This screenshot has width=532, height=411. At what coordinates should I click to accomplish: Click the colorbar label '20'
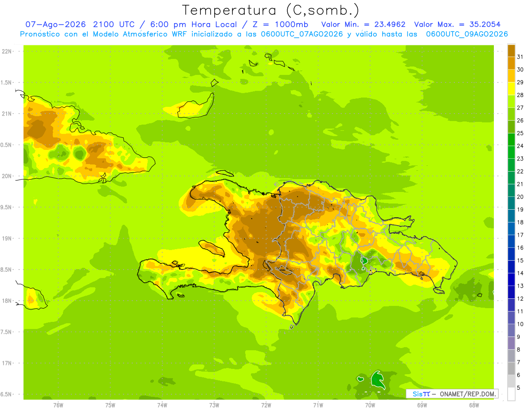[x=520, y=197]
